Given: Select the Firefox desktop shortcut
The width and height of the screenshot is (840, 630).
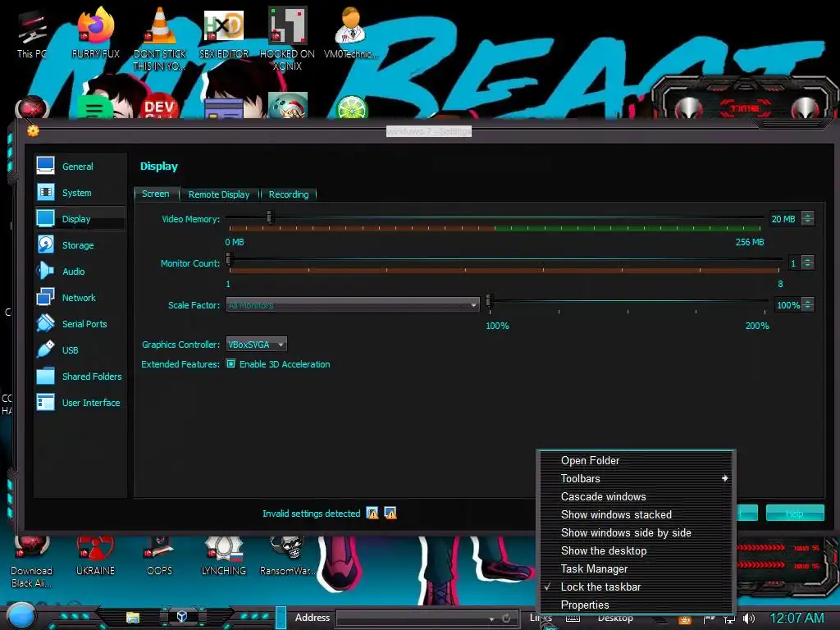Looking at the screenshot, I should tap(95, 33).
